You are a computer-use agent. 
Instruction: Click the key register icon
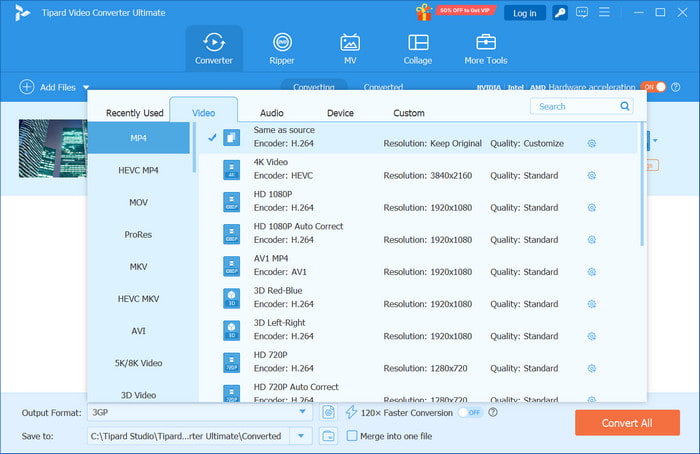[x=560, y=13]
